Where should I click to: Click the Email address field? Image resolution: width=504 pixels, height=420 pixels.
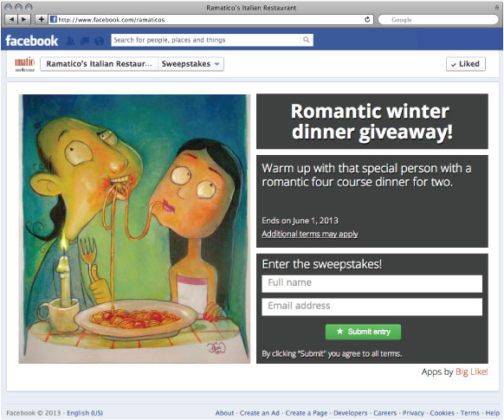click(x=372, y=307)
